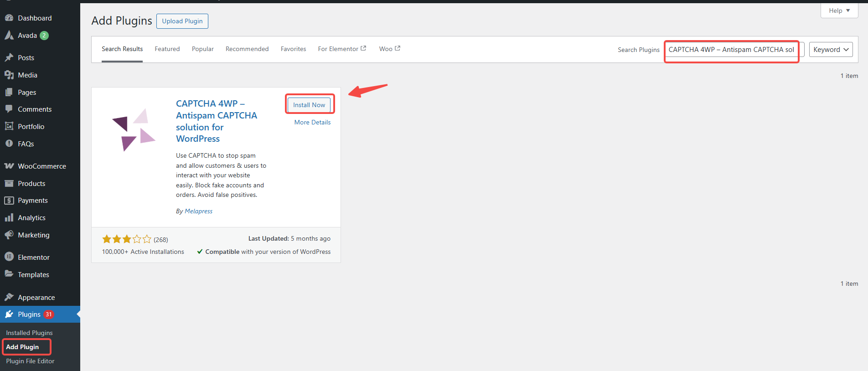Click the Pages icon in sidebar

click(9, 92)
